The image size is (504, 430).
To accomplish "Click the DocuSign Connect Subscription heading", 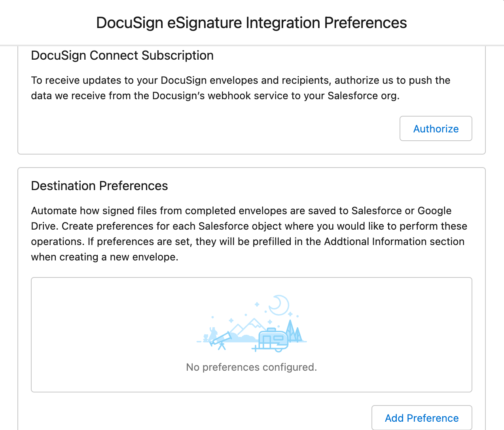I will pyautogui.click(x=122, y=55).
